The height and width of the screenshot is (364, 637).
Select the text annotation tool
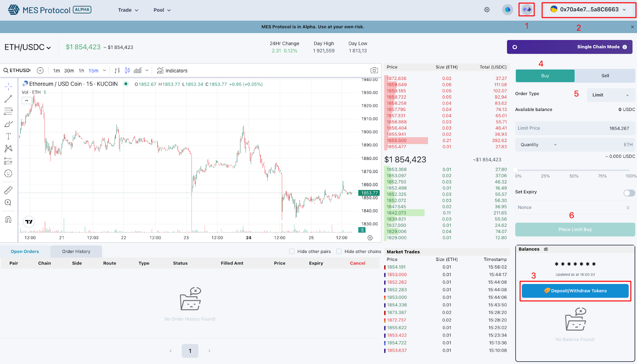point(8,136)
